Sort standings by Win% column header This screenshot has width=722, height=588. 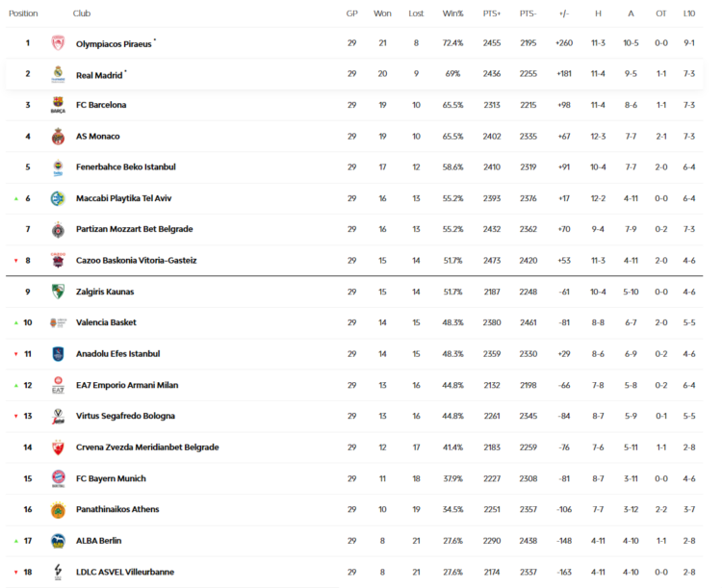[x=452, y=13]
